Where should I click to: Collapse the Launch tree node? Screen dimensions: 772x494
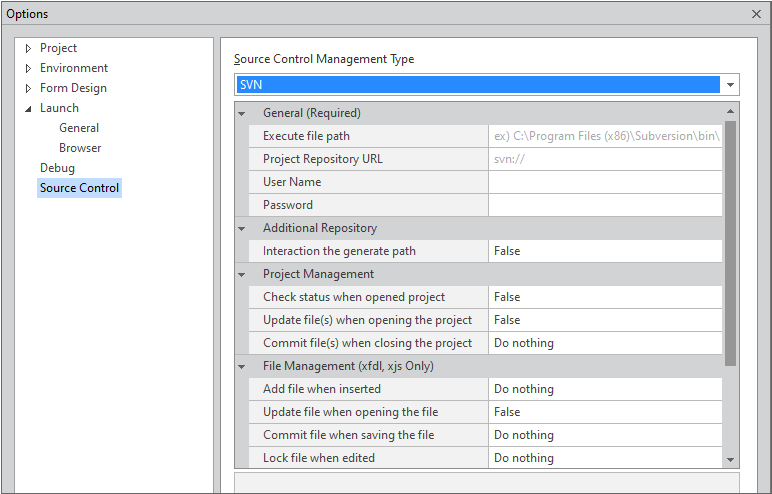pos(29,108)
